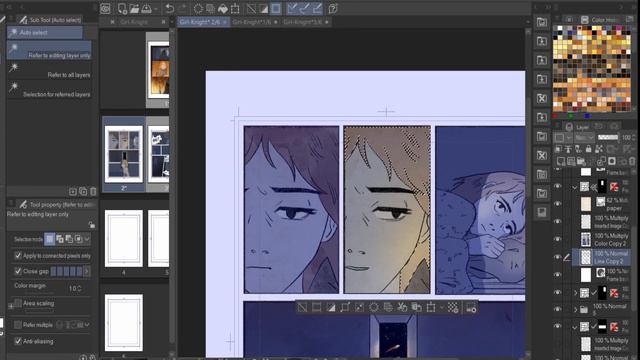The width and height of the screenshot is (640, 360).
Task: Click the Scale/Rotate transform icon in top toolbar
Action: click(235, 8)
